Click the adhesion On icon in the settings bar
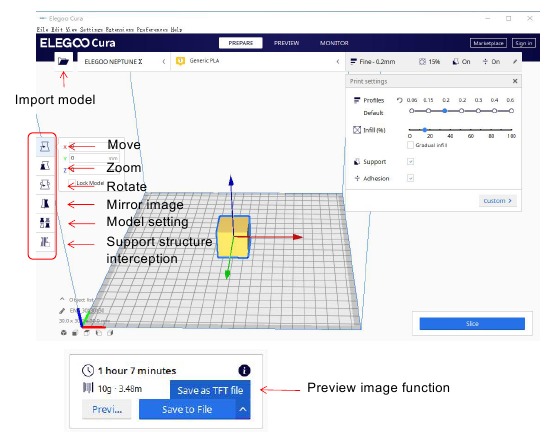551x436 pixels. point(485,61)
